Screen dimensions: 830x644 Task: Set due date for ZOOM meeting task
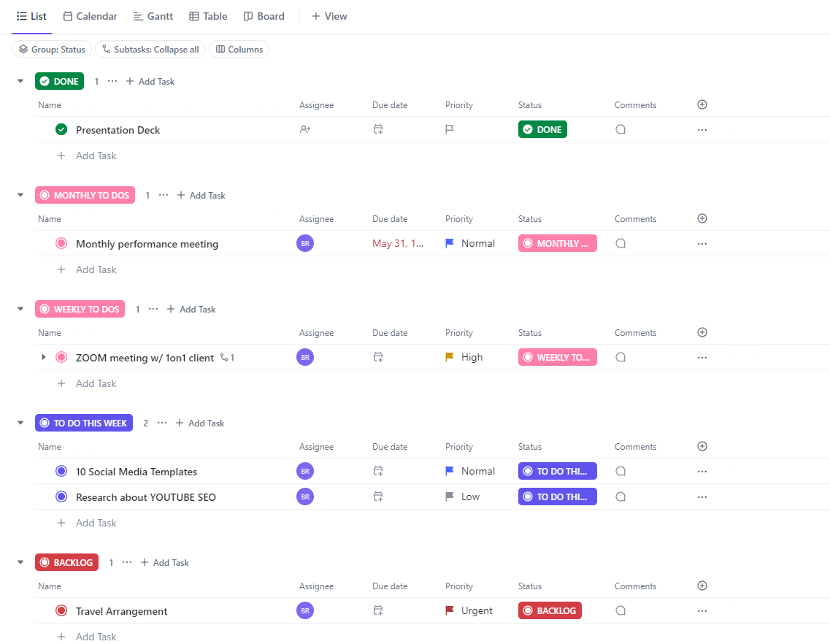[378, 357]
